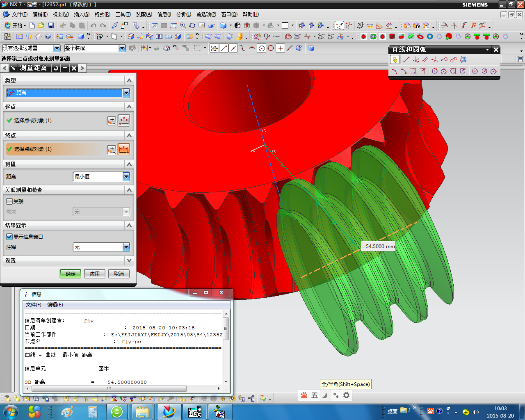This screenshot has width=525, height=420.
Task: Open the 距离 最小值 dropdown
Action: [126, 176]
